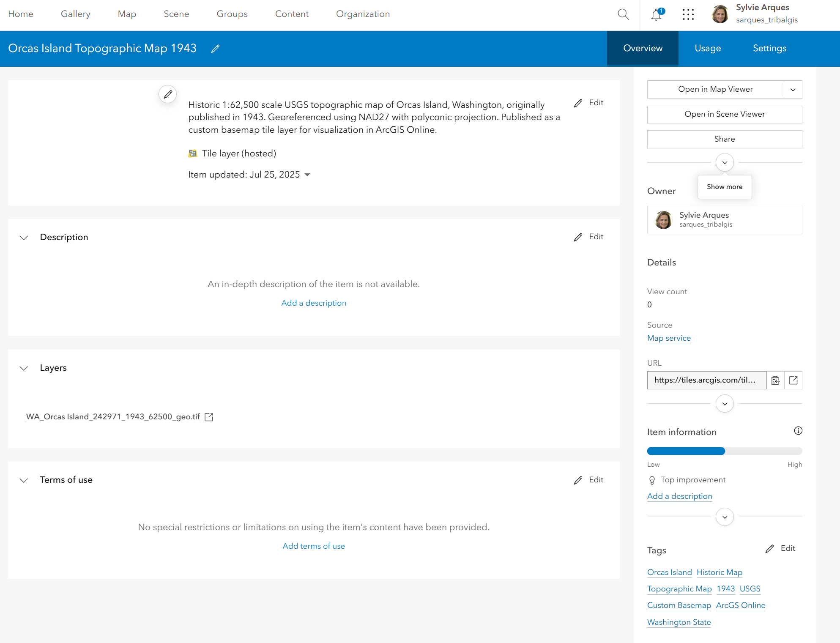Open Organization in navigation
Screen dimensions: 840x643
[363, 14]
